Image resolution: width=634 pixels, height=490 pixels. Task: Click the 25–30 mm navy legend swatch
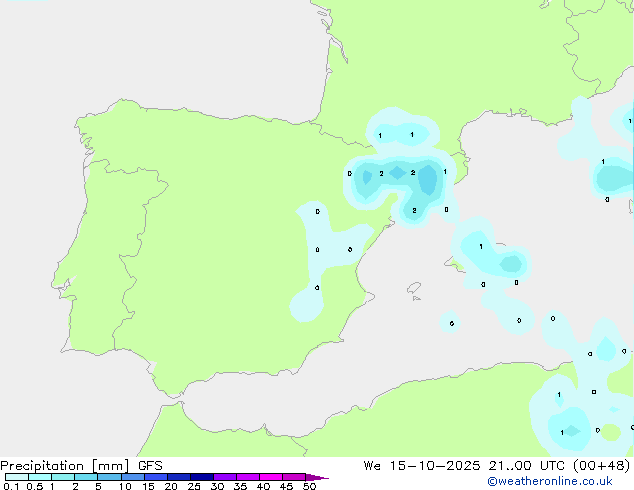(x=202, y=477)
